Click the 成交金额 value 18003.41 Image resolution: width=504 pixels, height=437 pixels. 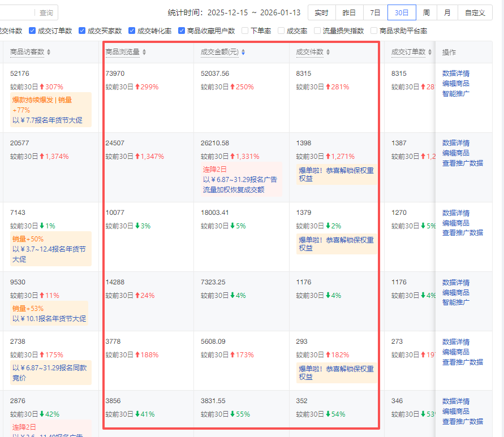pyautogui.click(x=215, y=213)
